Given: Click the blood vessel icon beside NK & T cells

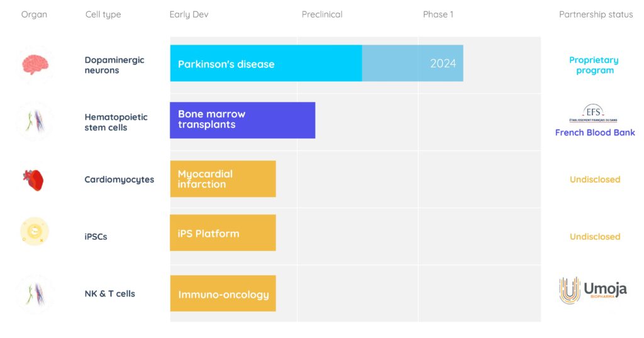Looking at the screenshot, I should [x=35, y=294].
